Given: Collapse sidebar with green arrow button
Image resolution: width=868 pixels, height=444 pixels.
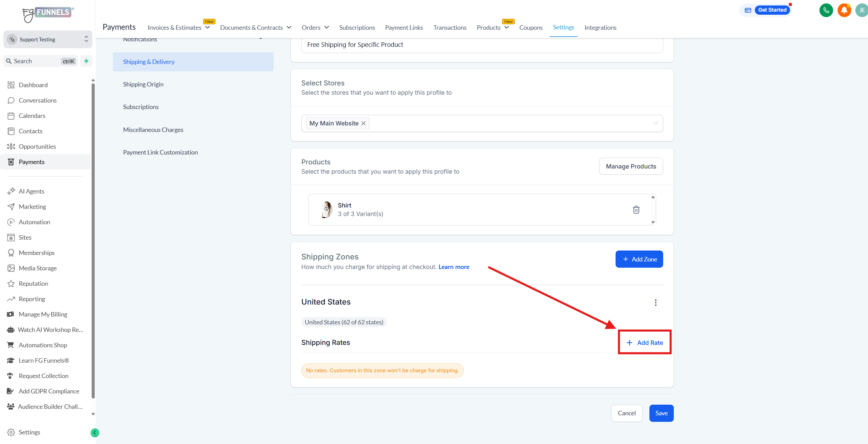Looking at the screenshot, I should 95,433.
